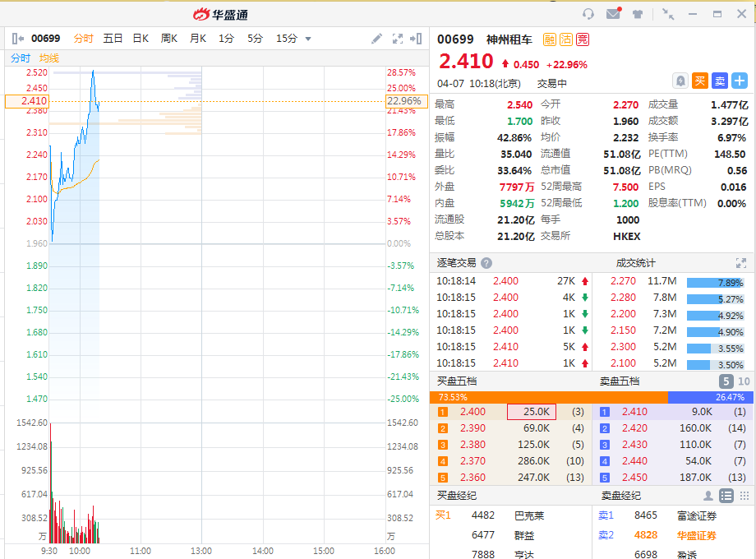Select the pencil drawing tool

(376, 39)
